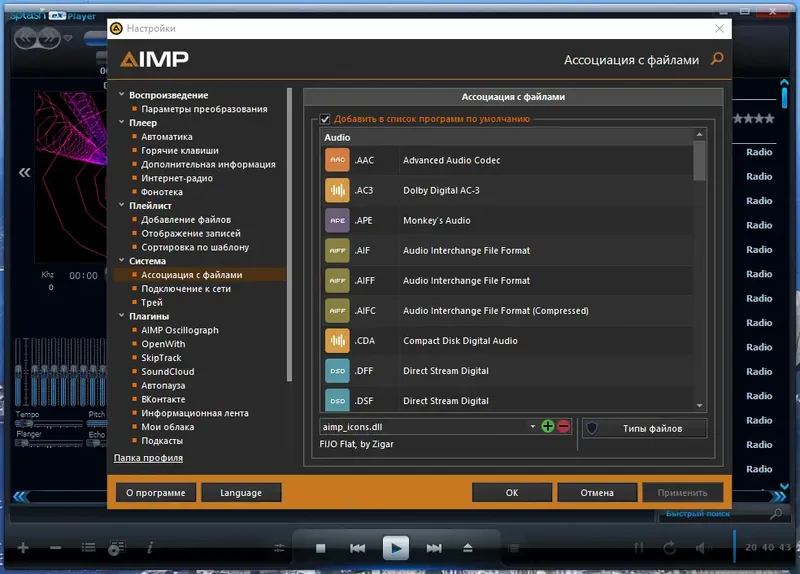This screenshot has height=574, width=800.
Task: Click the .DSF file type icon
Action: [337, 401]
